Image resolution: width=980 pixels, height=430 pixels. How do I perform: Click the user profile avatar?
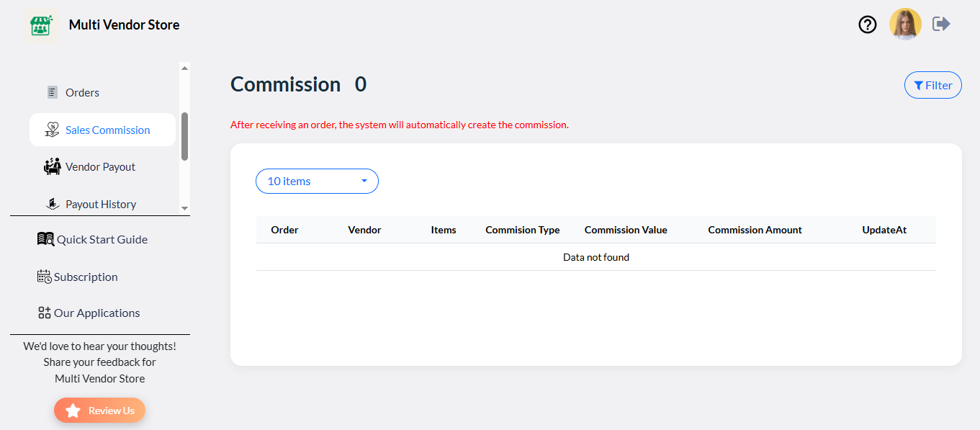pyautogui.click(x=905, y=24)
